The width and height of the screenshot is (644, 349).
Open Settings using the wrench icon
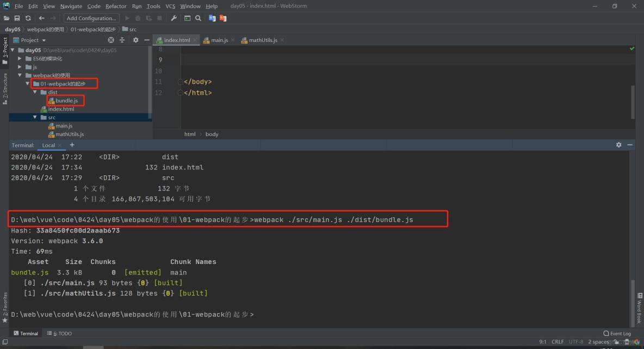(x=174, y=18)
